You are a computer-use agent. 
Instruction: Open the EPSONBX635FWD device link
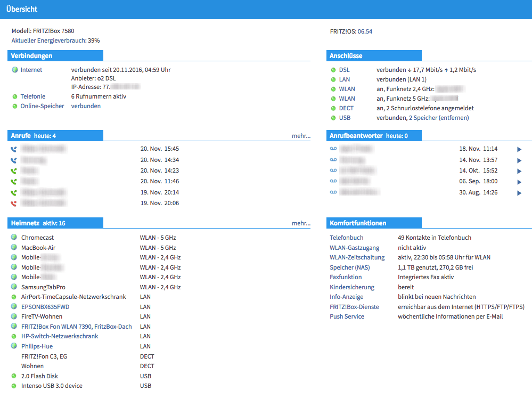45,307
